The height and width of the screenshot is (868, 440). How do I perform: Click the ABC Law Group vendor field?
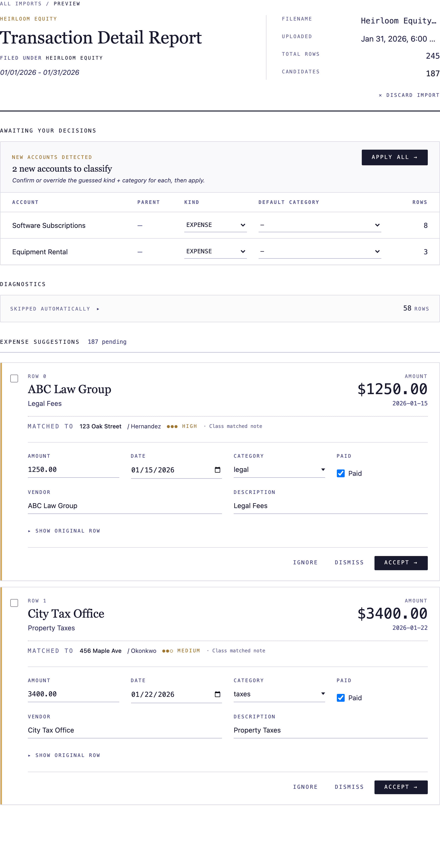[x=125, y=506]
